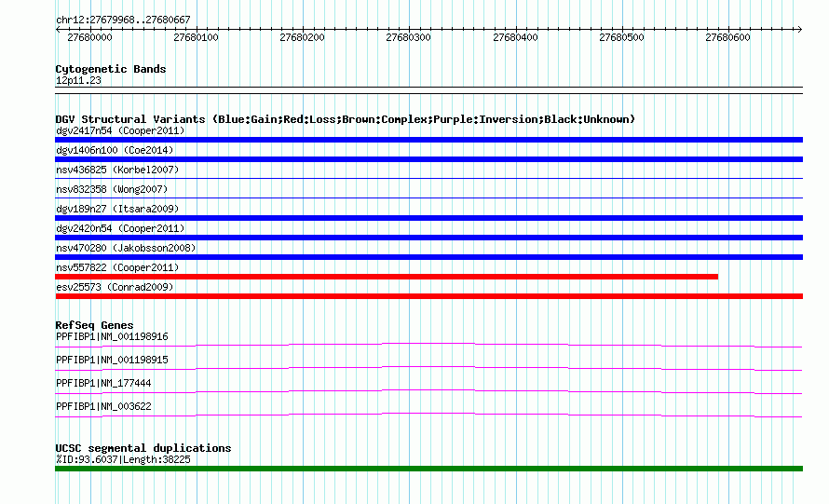Viewport: 829px width, 504px height.
Task: Click the green segmental duplication bar
Action: [428, 469]
